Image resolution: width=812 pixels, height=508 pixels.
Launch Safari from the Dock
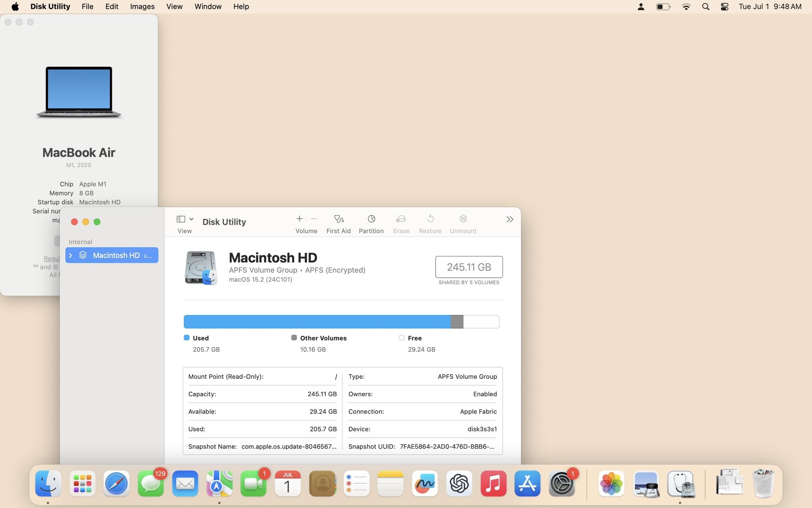tap(116, 483)
